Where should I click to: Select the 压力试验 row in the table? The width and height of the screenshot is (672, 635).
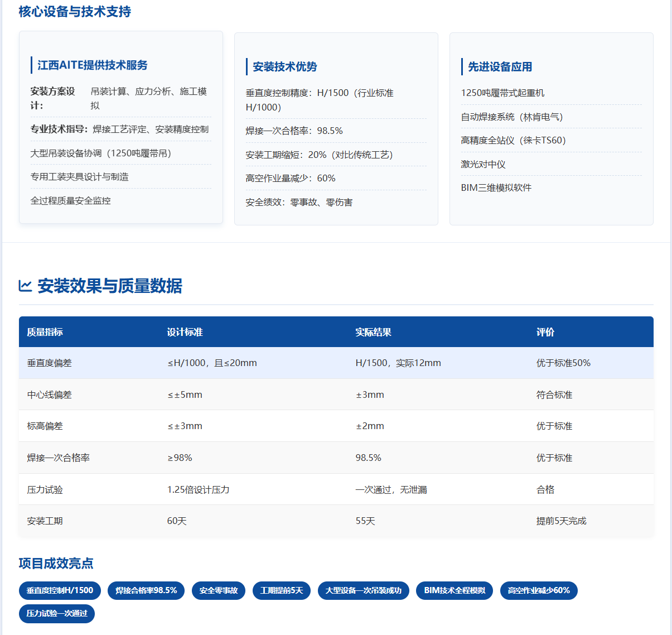pos(336,489)
